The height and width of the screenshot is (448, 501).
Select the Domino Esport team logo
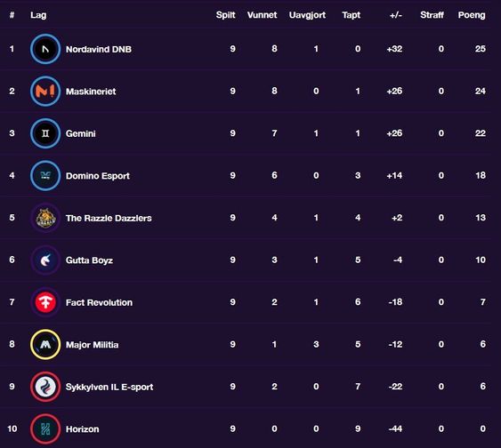pyautogui.click(x=45, y=175)
